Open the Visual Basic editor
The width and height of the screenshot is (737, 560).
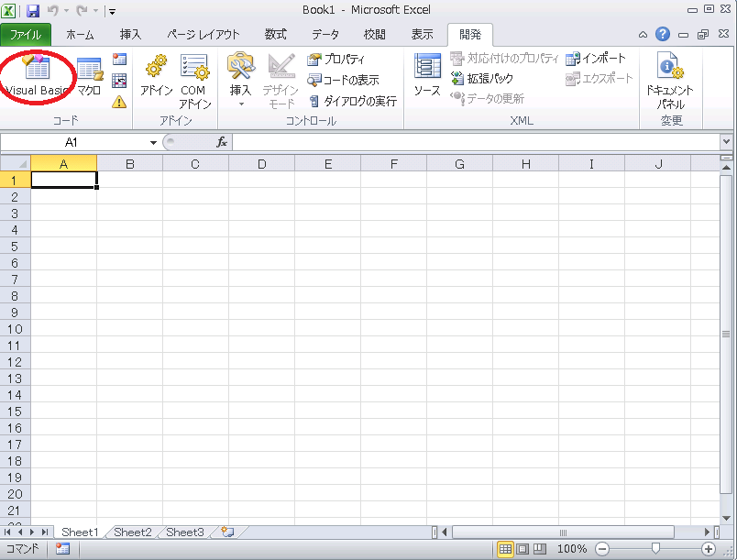tap(37, 75)
